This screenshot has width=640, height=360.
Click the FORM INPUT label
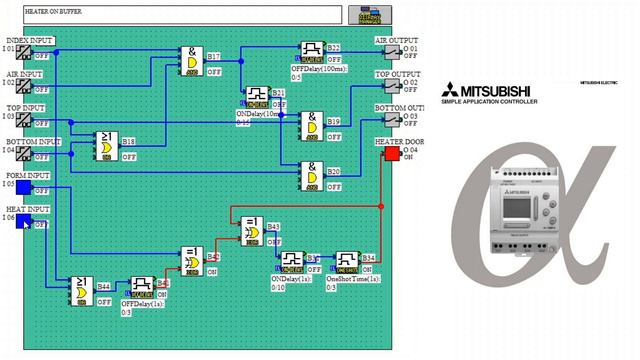(28, 176)
